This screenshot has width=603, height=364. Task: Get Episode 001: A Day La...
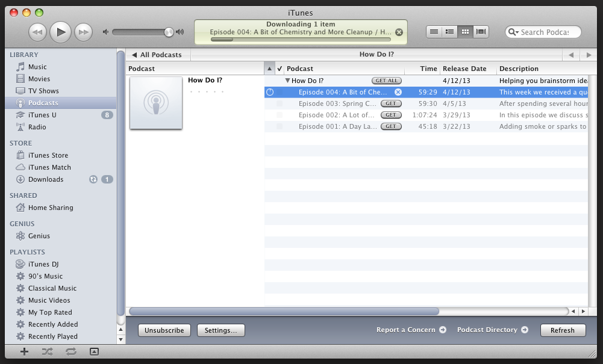click(391, 126)
